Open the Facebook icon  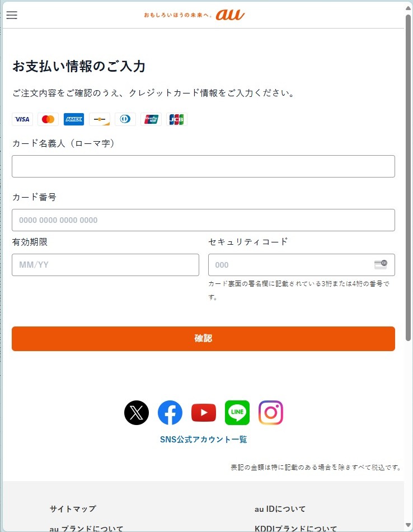[170, 413]
